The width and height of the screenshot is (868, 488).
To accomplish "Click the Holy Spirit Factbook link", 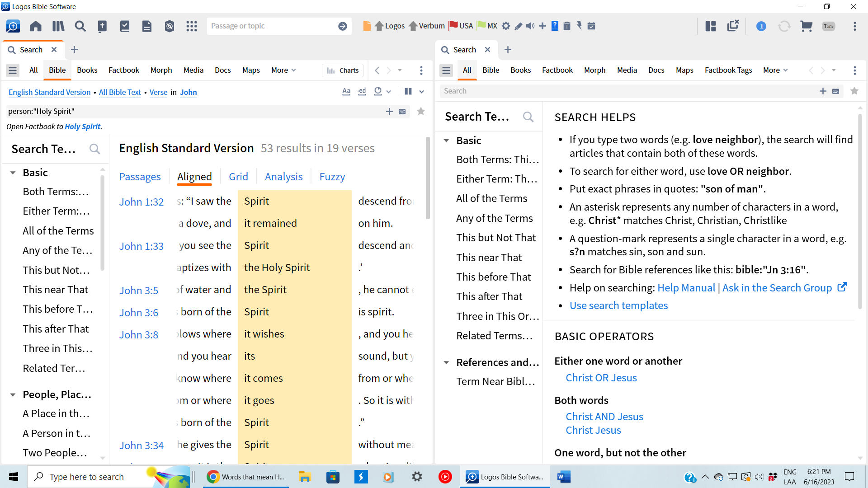I will click(x=82, y=127).
